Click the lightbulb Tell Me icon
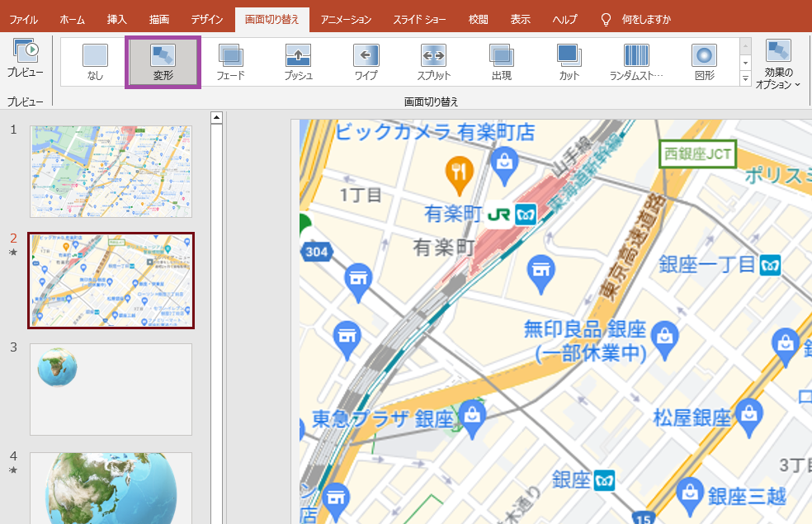 tap(606, 20)
